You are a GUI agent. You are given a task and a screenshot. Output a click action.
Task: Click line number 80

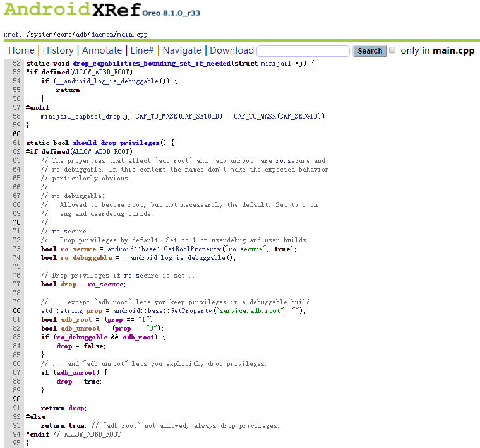(x=16, y=310)
